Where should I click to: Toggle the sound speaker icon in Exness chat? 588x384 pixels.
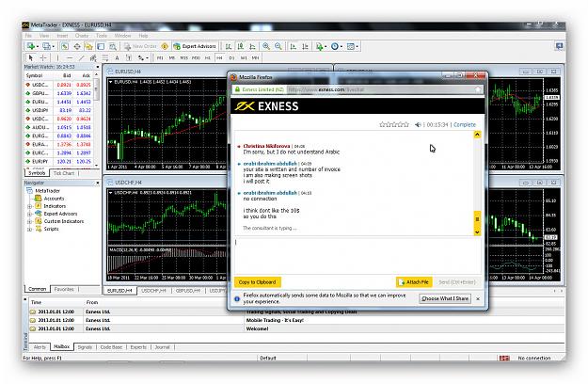(418, 124)
